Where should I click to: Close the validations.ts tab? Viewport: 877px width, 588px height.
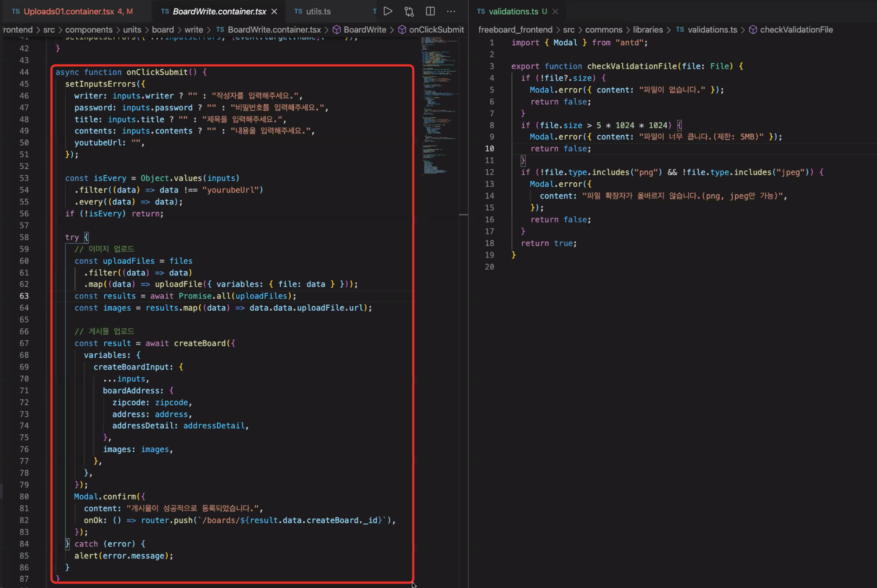pos(555,11)
